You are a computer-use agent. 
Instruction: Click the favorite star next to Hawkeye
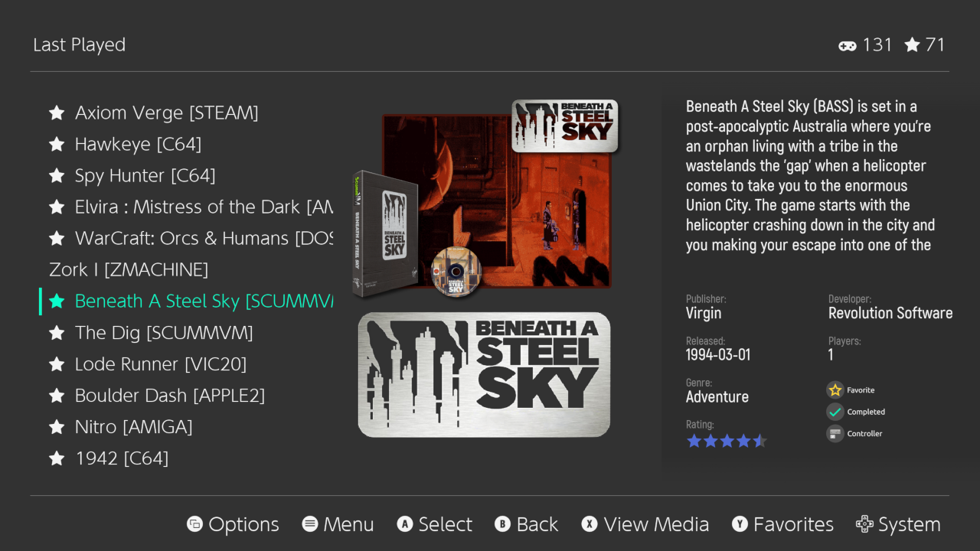[x=57, y=145]
